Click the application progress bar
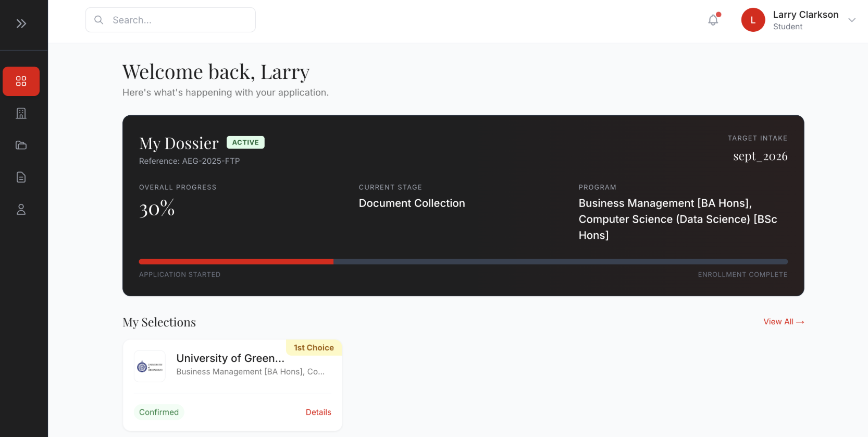The height and width of the screenshot is (437, 868). click(x=463, y=262)
